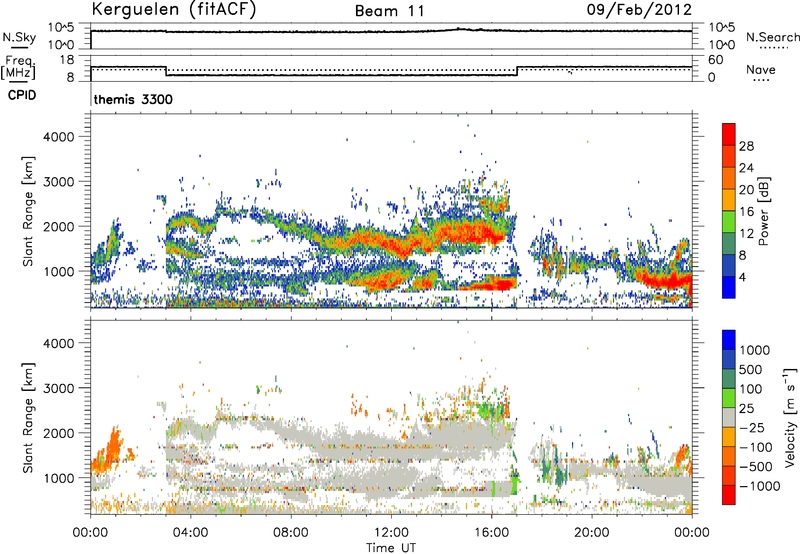Click the frequency step-up at 17:00 UT
The image size is (800, 554).
[517, 71]
